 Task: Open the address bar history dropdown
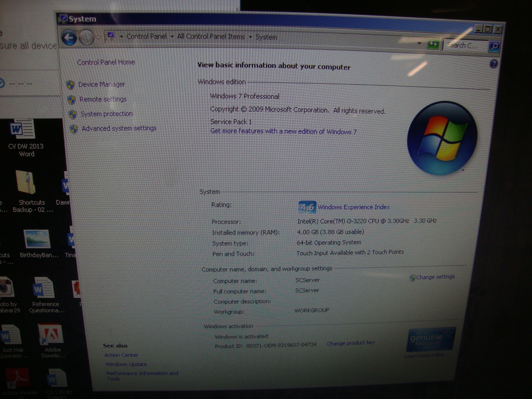coord(419,44)
